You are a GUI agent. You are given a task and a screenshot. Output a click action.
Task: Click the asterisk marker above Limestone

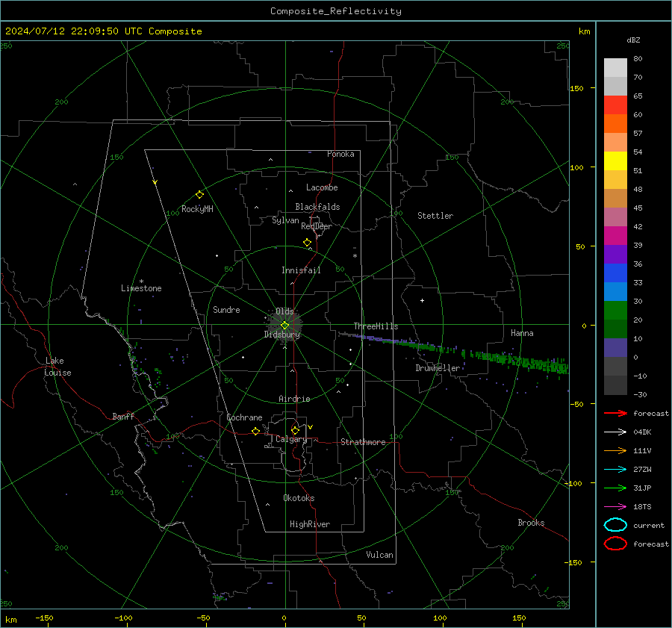coord(141,282)
